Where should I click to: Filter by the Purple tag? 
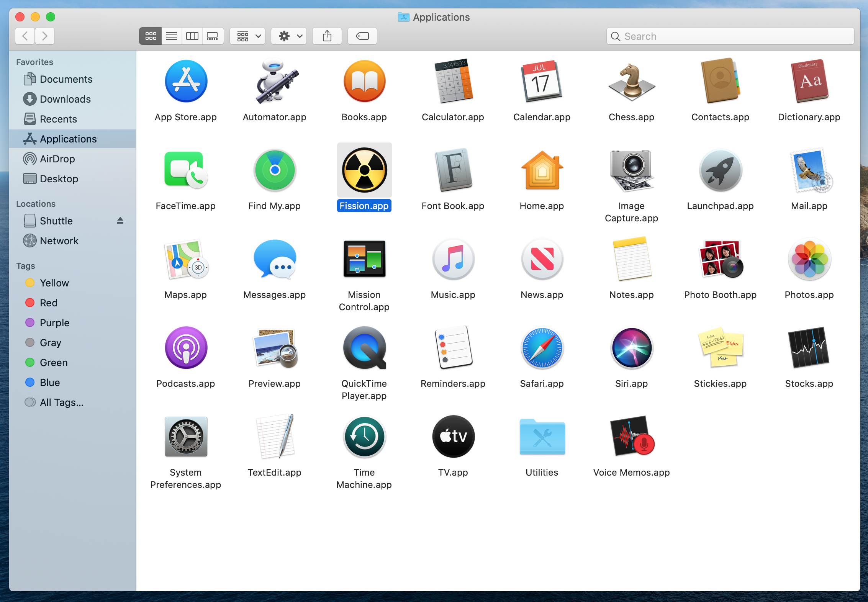pos(73,323)
